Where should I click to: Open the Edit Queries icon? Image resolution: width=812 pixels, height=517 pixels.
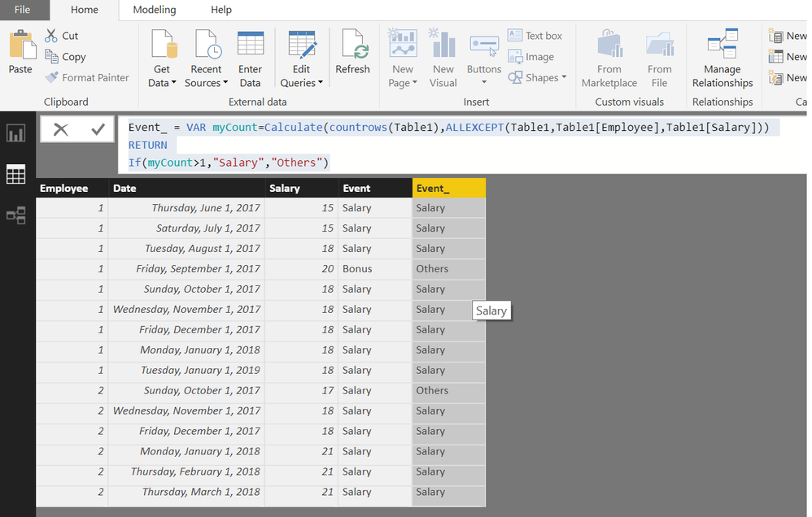[303, 45]
